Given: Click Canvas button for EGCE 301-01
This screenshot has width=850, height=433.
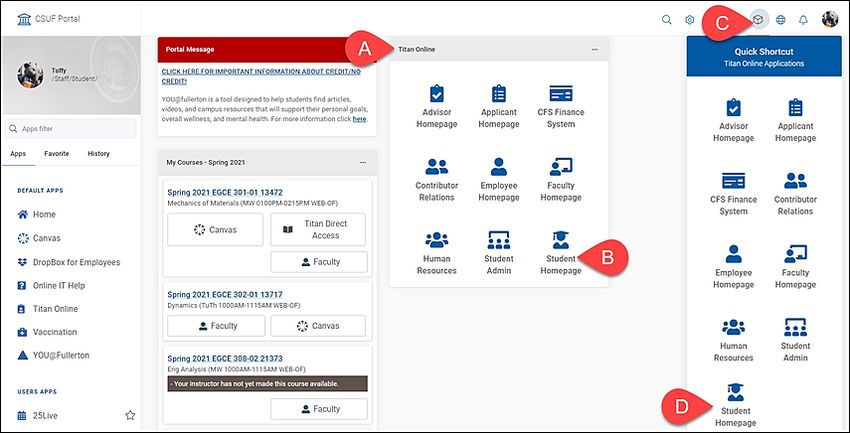Looking at the screenshot, I should [215, 230].
